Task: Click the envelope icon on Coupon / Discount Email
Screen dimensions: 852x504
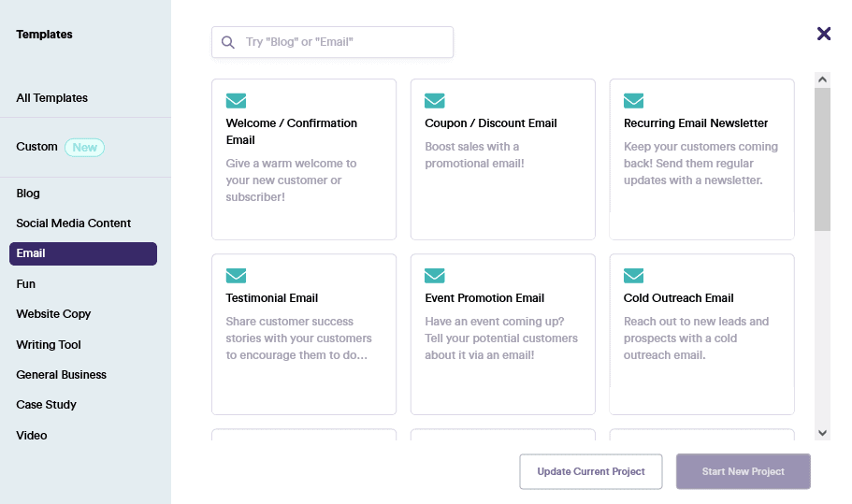Action: point(435,101)
